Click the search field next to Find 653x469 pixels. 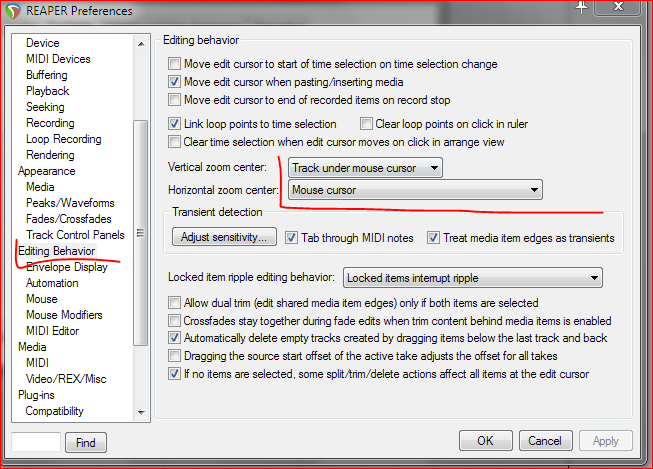tap(36, 442)
